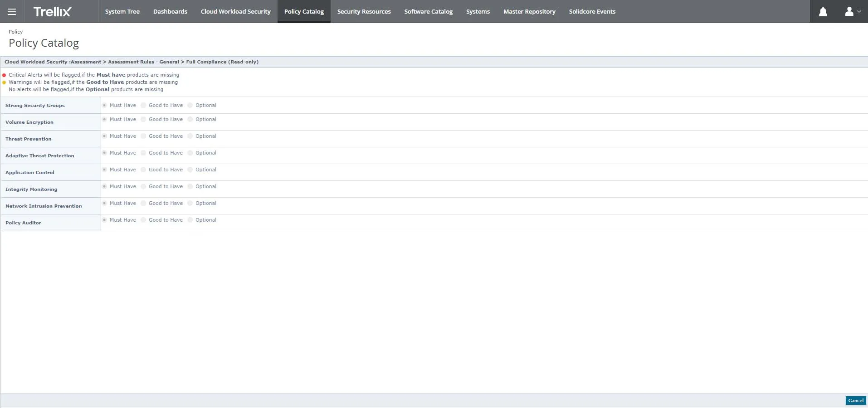Open Software Catalog tab
The width and height of the screenshot is (868, 408).
[x=429, y=12]
